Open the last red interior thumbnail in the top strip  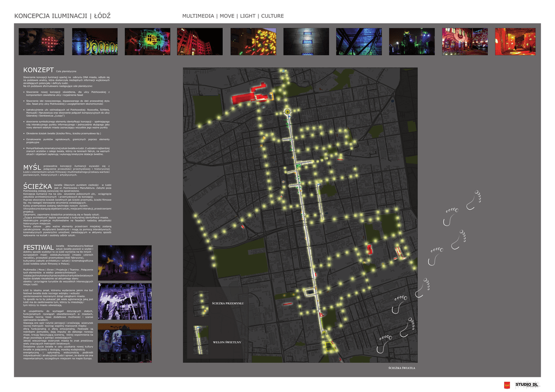click(515, 42)
